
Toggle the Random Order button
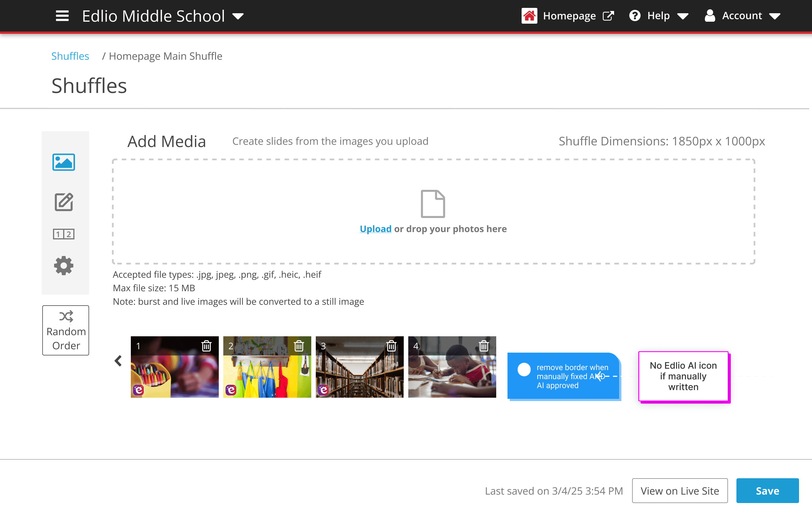65,330
